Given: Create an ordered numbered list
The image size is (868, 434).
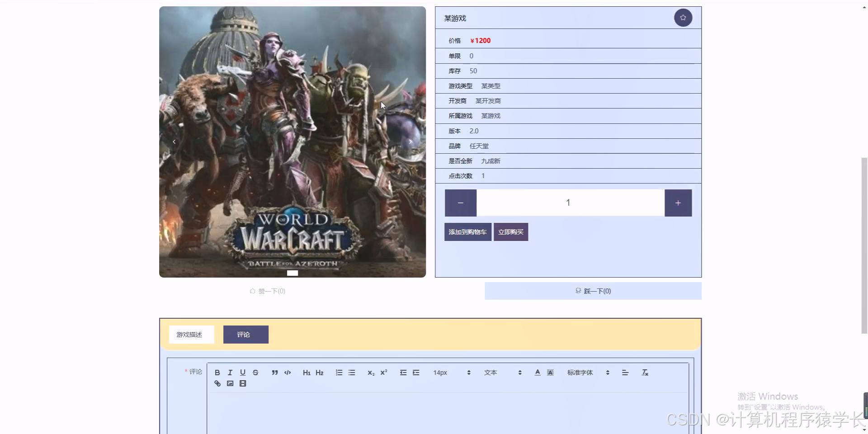Looking at the screenshot, I should pos(339,373).
